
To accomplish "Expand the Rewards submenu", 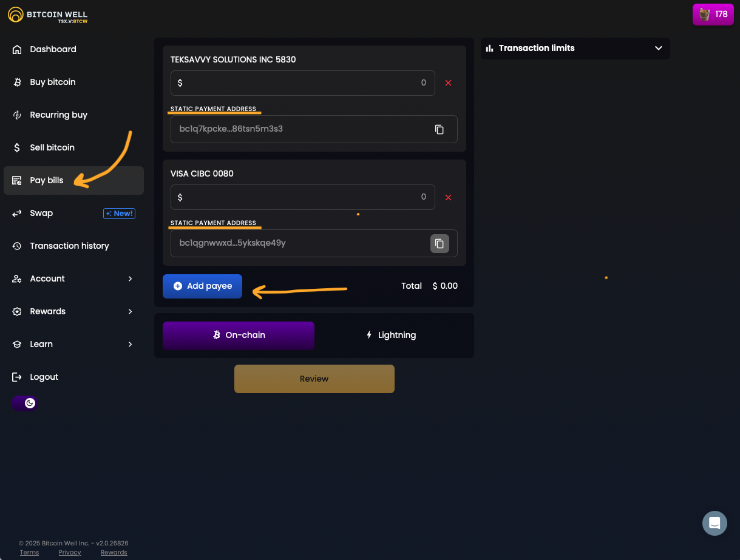I will [x=130, y=312].
